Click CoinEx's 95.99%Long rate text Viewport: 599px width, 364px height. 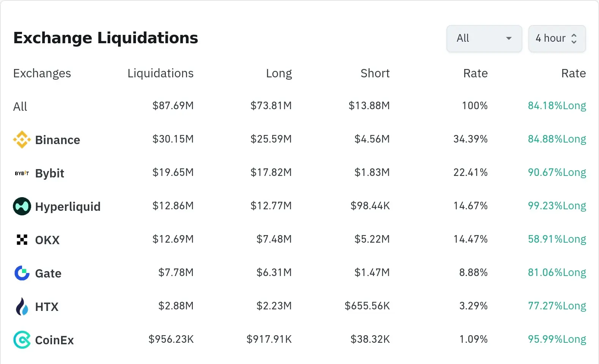click(556, 339)
